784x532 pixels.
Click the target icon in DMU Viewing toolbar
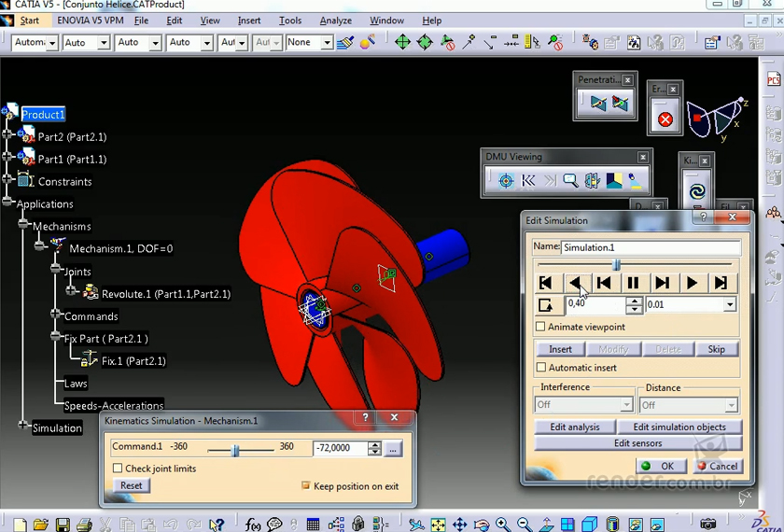pyautogui.click(x=506, y=181)
